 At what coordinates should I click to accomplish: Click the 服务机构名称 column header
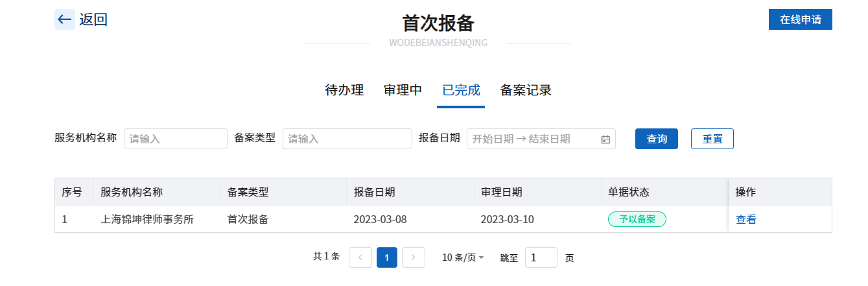coord(132,192)
